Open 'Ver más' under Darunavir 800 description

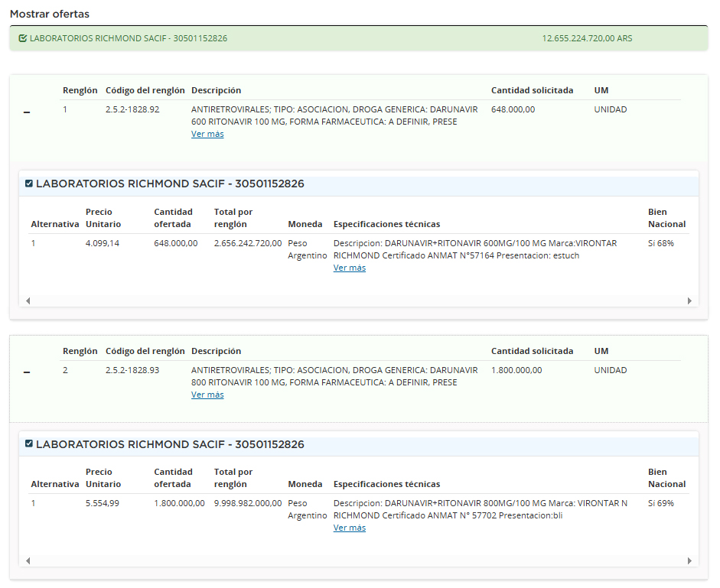tap(207, 395)
